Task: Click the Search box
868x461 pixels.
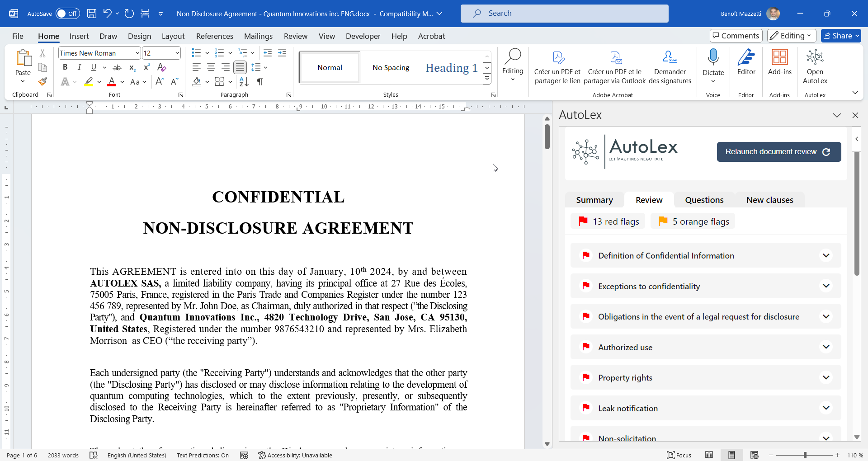Action: point(564,14)
